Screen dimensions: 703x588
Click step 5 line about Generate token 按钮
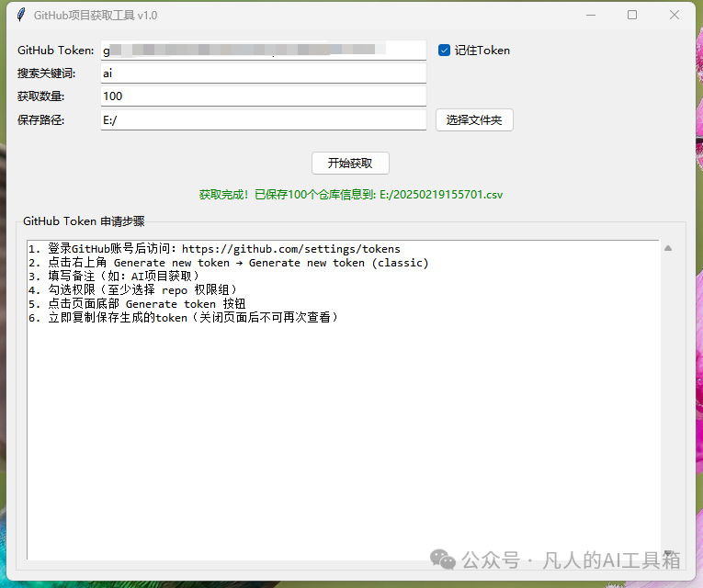pyautogui.click(x=137, y=304)
